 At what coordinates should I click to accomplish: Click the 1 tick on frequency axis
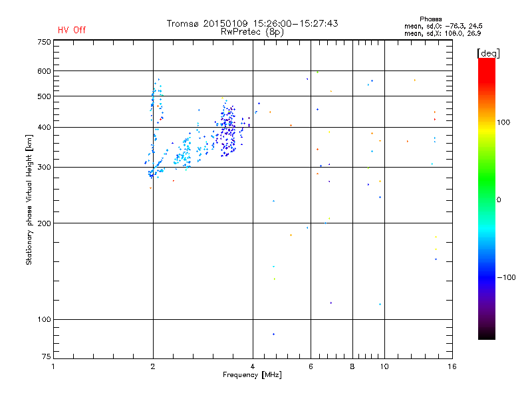(53, 366)
